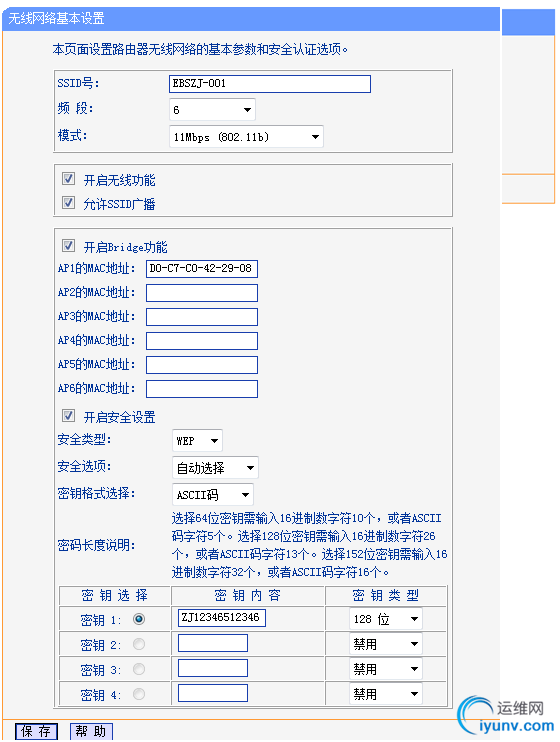Open the 密钥 2 type 禁用 dropdown
Screen dimensions: 560x742
(386, 644)
